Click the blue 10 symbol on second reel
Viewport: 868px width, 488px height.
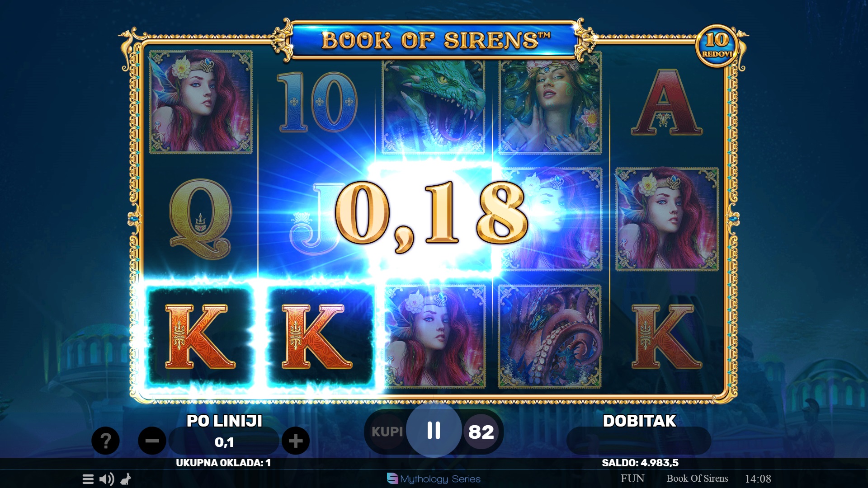317,103
